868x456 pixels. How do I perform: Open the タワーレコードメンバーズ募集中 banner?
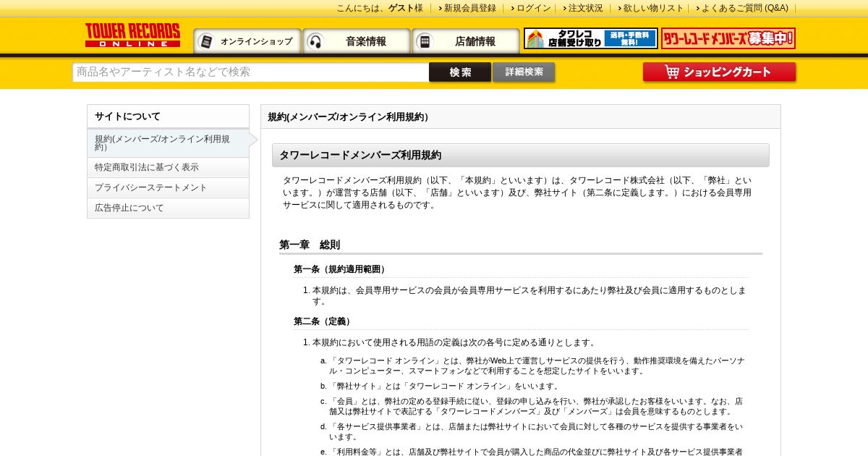[x=728, y=38]
